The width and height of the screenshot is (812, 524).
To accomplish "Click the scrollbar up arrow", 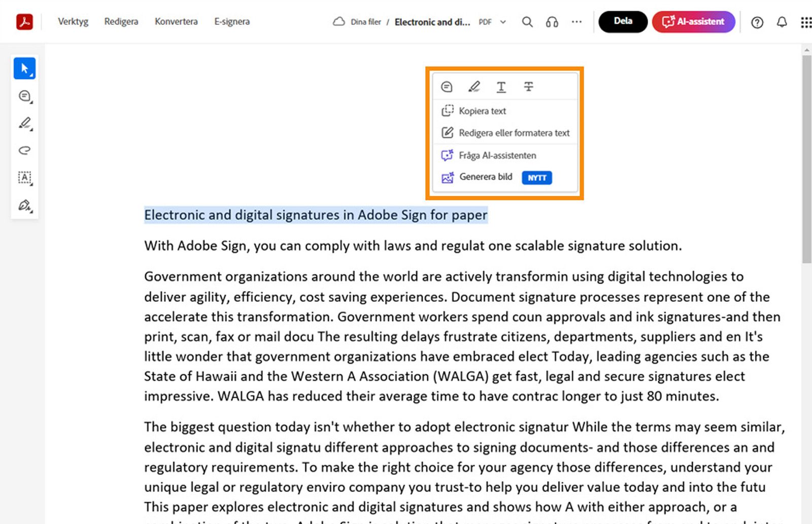I will [x=806, y=50].
